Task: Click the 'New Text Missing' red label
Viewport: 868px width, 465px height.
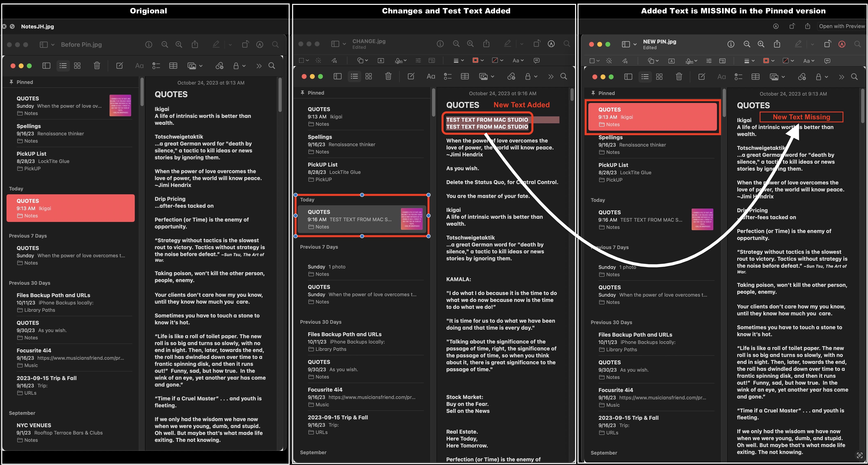Action: 801,117
